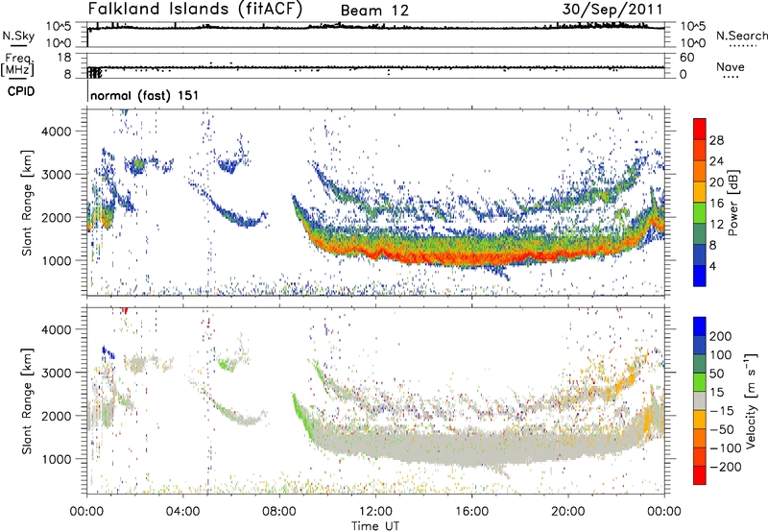The height and width of the screenshot is (532, 768).
Task: Click the '60' Nave axis tick
Action: pos(686,58)
